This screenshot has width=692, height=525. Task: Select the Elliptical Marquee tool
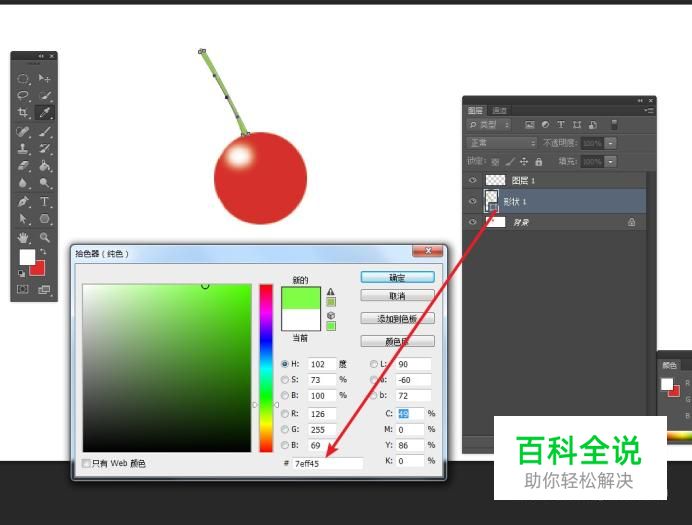click(23, 79)
